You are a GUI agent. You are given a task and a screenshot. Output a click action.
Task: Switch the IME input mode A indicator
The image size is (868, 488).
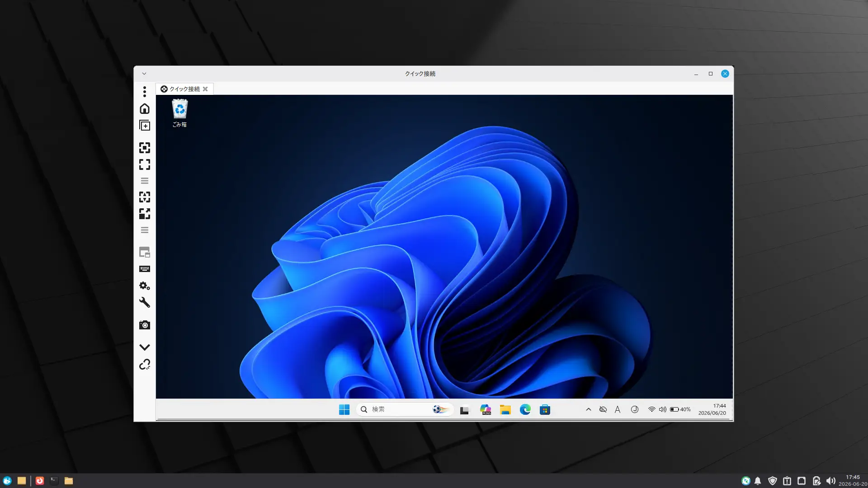click(x=618, y=409)
